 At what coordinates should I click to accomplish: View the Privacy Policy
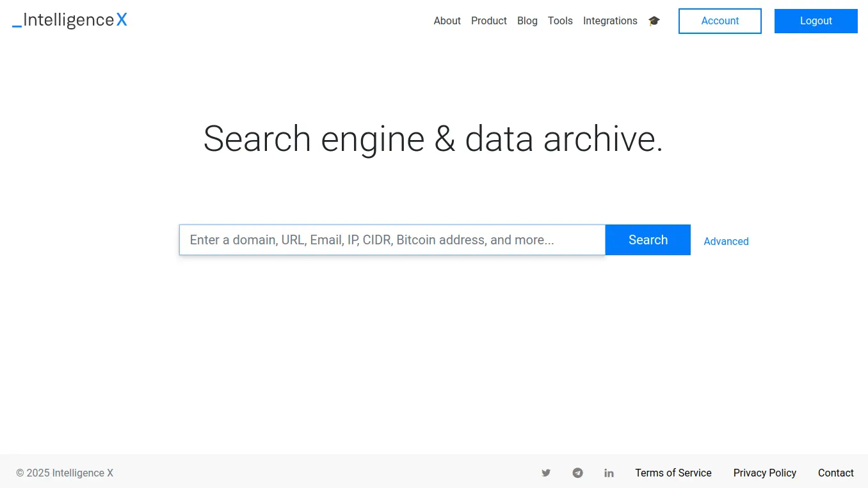(765, 473)
